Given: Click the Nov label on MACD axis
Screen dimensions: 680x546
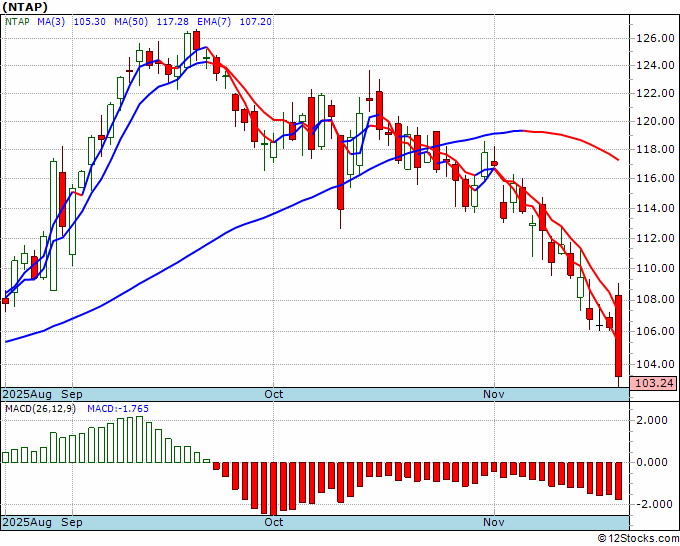Looking at the screenshot, I should 494,522.
